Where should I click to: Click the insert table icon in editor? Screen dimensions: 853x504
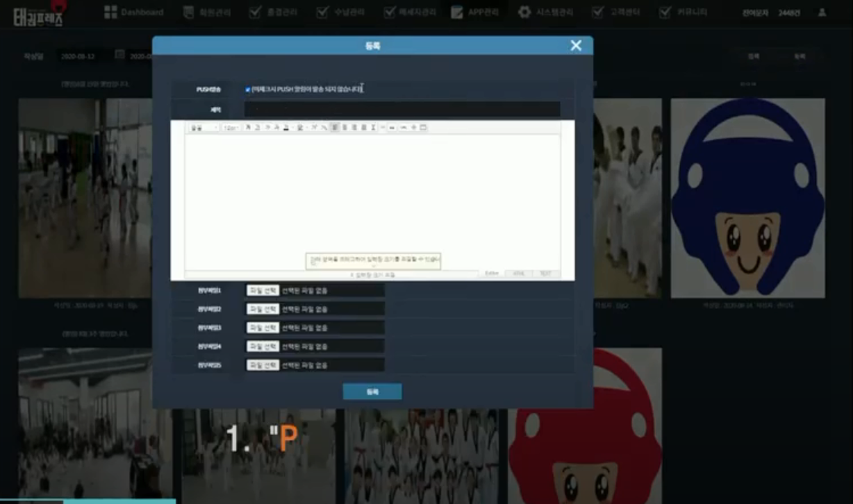pos(423,128)
